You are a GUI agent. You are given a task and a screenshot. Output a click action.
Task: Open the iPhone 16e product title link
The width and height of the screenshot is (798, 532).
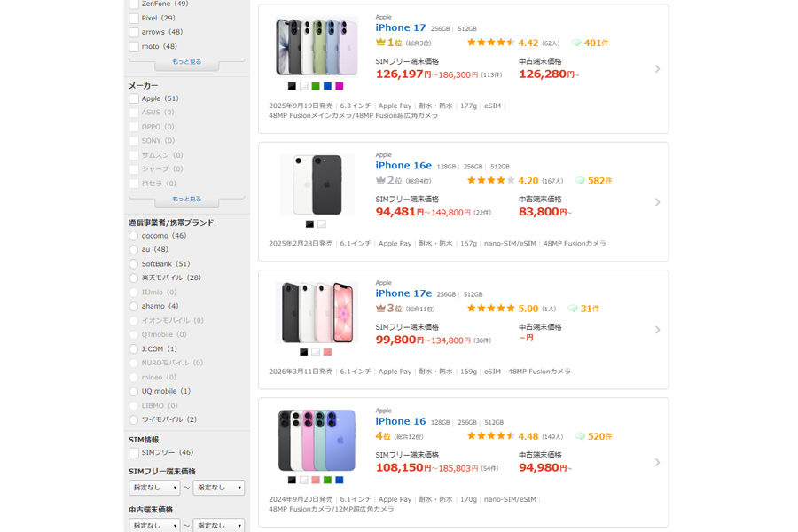click(403, 166)
